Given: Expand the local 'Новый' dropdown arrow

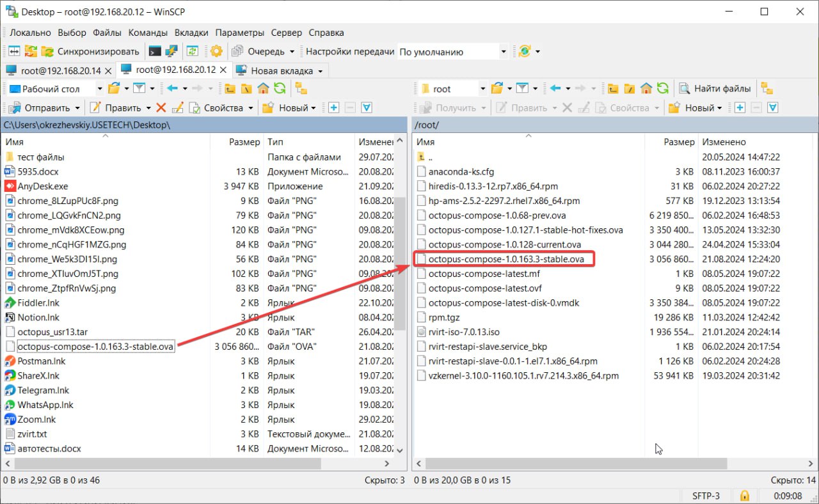Looking at the screenshot, I should tap(314, 107).
